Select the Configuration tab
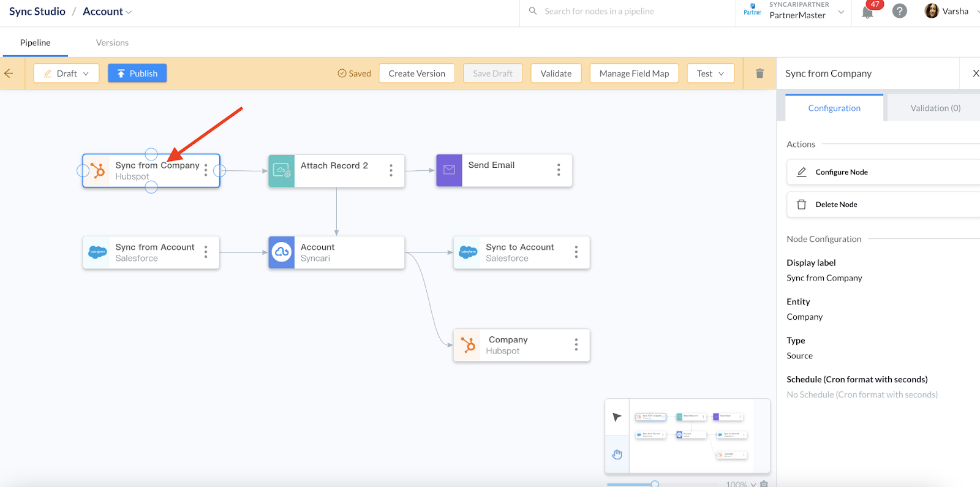 tap(834, 108)
